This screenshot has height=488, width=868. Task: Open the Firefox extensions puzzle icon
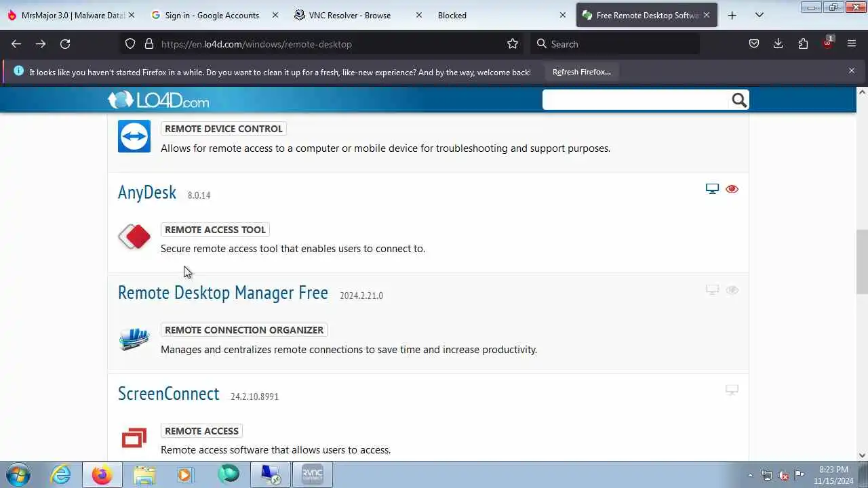[x=803, y=43]
